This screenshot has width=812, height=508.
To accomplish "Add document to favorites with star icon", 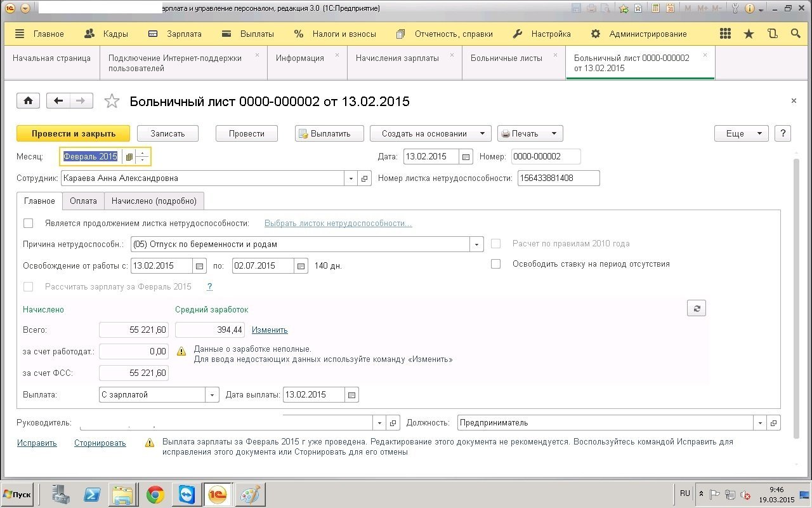I will point(112,101).
